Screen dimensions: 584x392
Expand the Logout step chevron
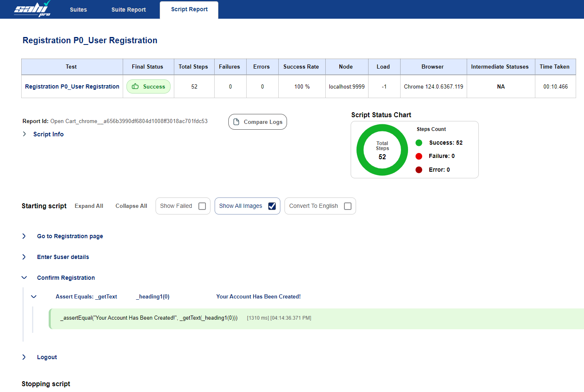[24, 357]
